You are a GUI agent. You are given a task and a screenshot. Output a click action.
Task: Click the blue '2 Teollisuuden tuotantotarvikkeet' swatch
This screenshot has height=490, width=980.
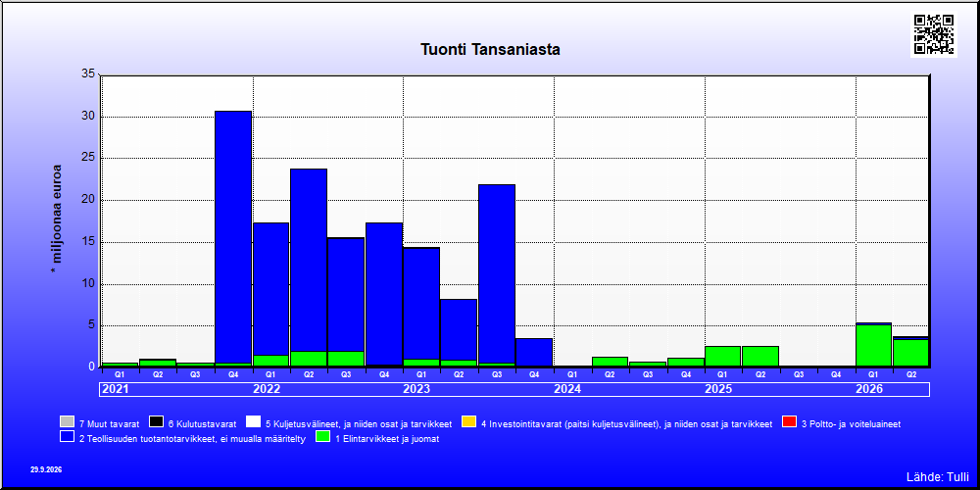[x=68, y=437]
